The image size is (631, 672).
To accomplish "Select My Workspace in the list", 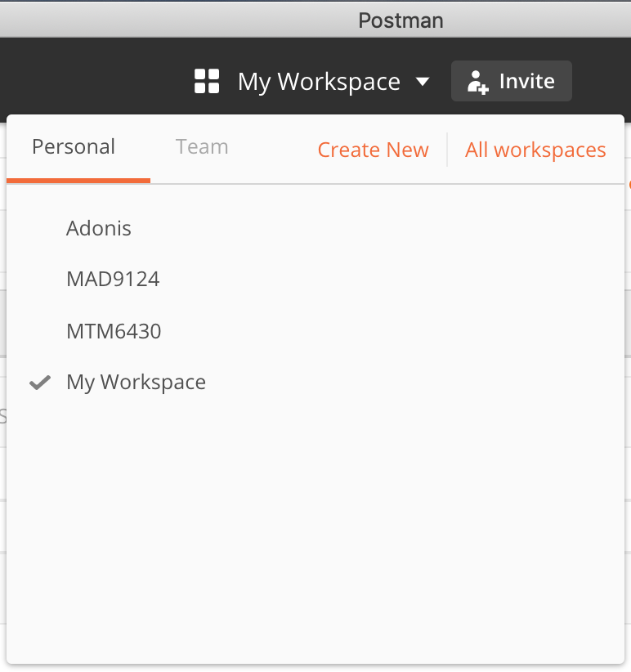I will (x=136, y=383).
